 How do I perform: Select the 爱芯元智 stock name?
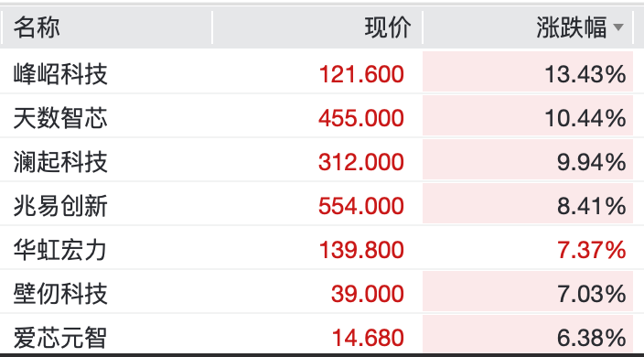pos(60,338)
